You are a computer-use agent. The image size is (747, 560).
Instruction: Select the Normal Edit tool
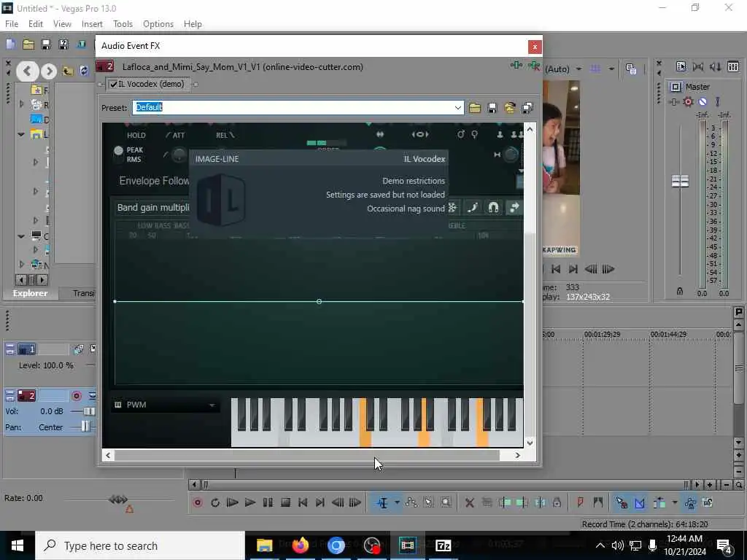[x=382, y=502]
